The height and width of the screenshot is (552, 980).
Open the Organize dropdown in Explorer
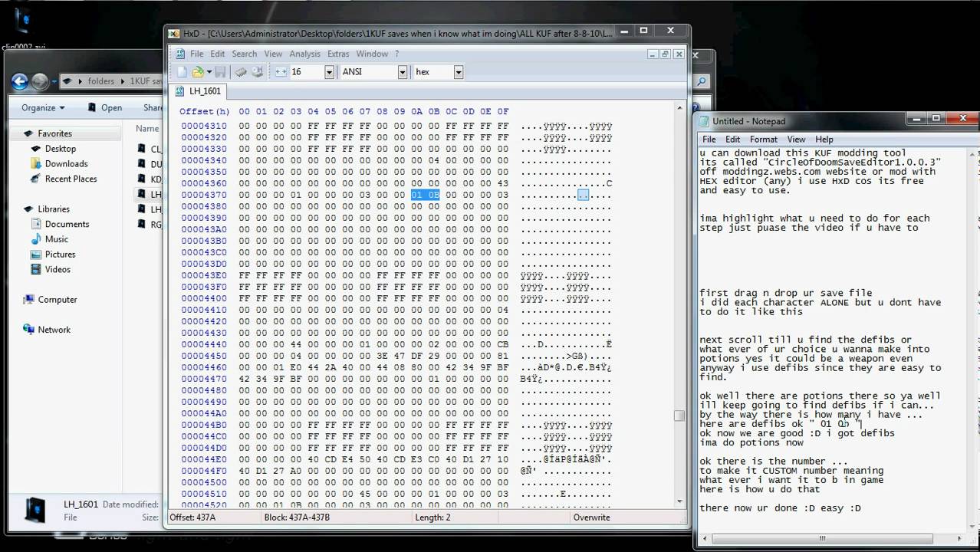pos(43,108)
